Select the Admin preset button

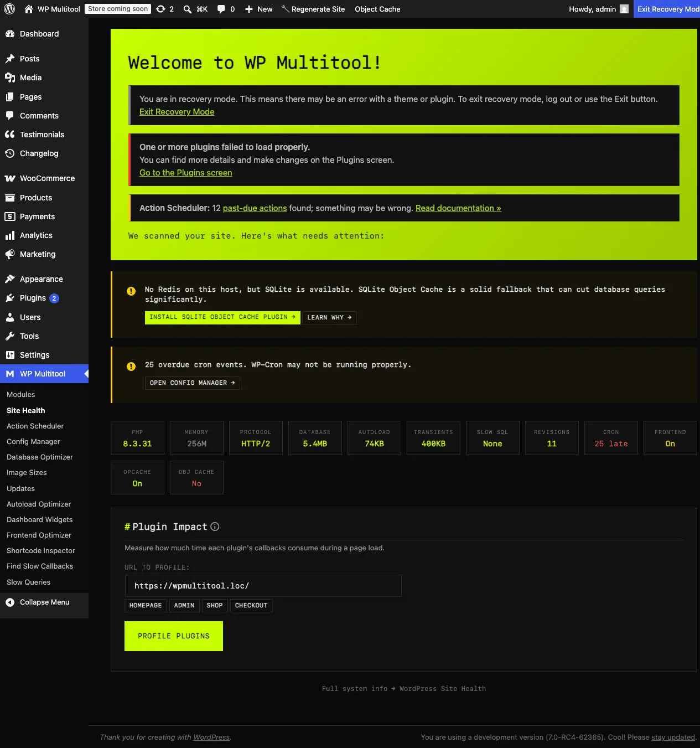click(x=184, y=606)
